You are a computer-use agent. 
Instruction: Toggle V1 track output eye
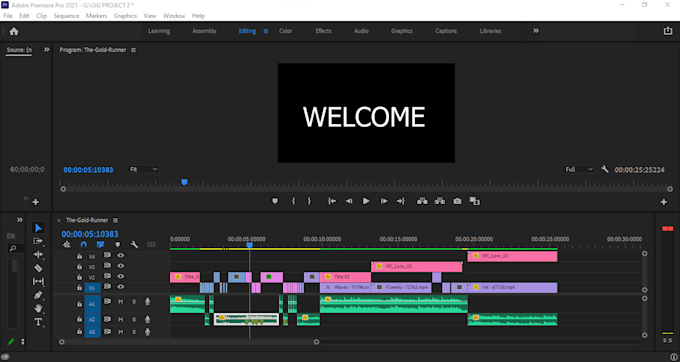coord(121,287)
